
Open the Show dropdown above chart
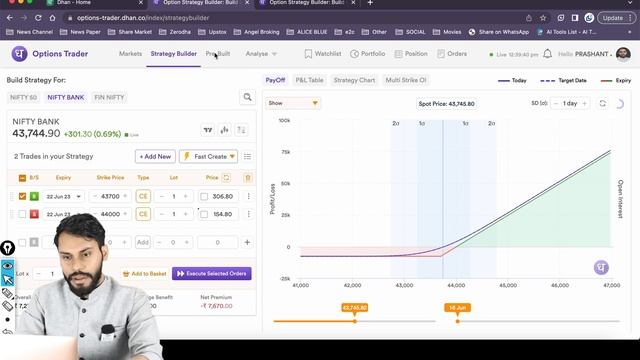(x=293, y=103)
